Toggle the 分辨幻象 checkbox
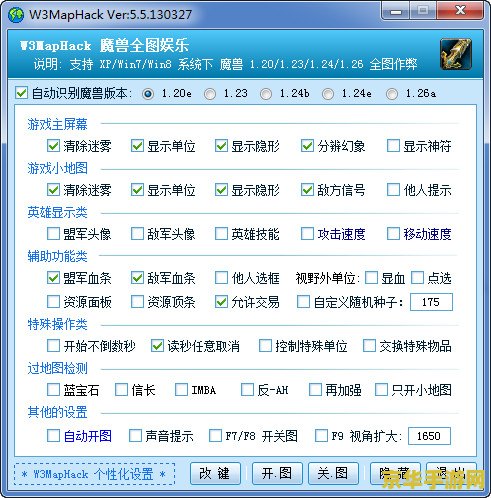Image resolution: width=491 pixels, height=498 pixels. click(x=307, y=146)
